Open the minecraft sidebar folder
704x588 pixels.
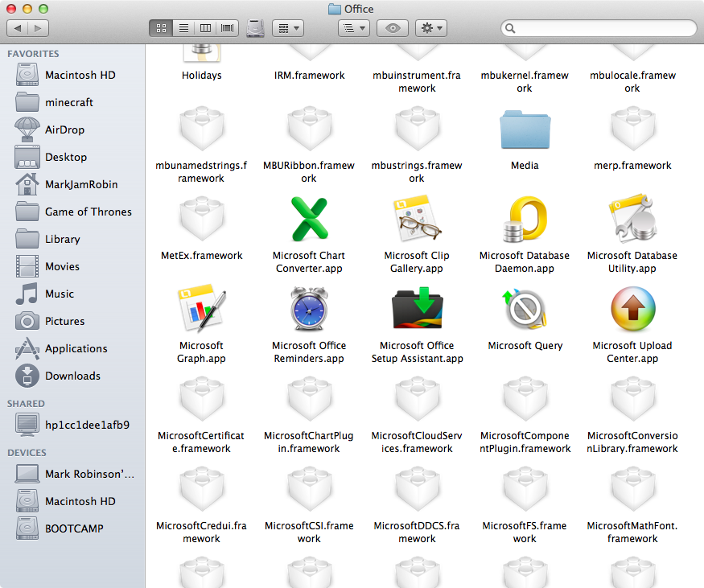72,102
